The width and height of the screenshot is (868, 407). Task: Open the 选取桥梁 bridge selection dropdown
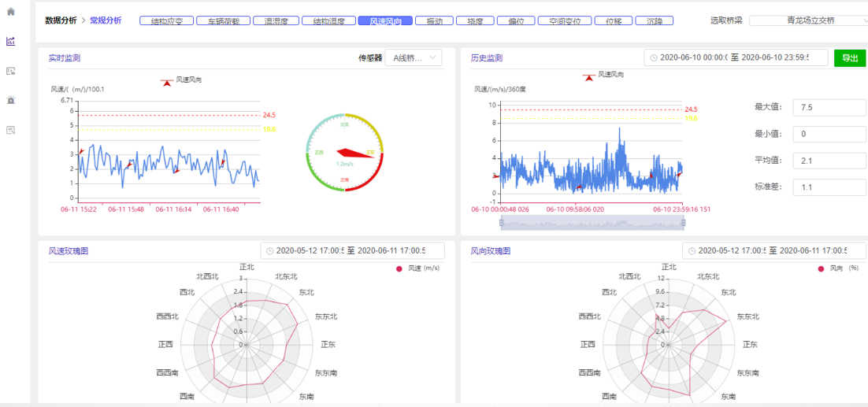[x=809, y=20]
